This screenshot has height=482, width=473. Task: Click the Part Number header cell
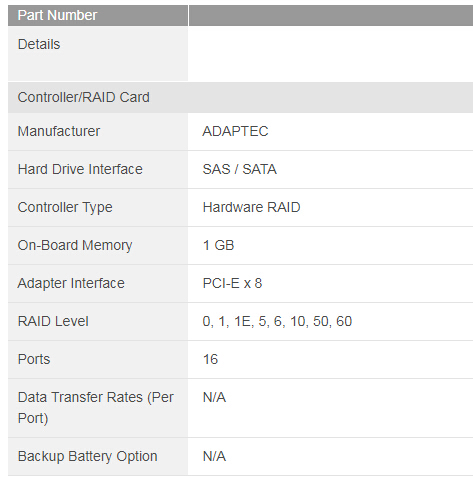(x=98, y=15)
